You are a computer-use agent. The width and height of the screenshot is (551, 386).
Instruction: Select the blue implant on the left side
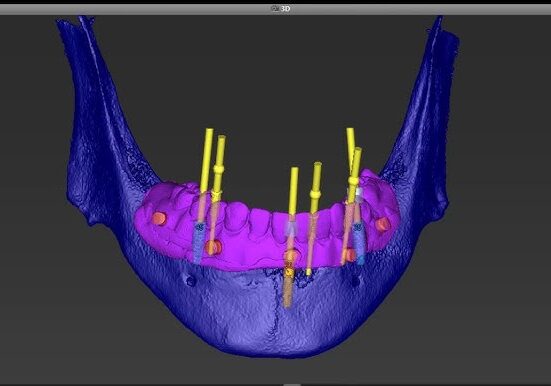(x=199, y=243)
